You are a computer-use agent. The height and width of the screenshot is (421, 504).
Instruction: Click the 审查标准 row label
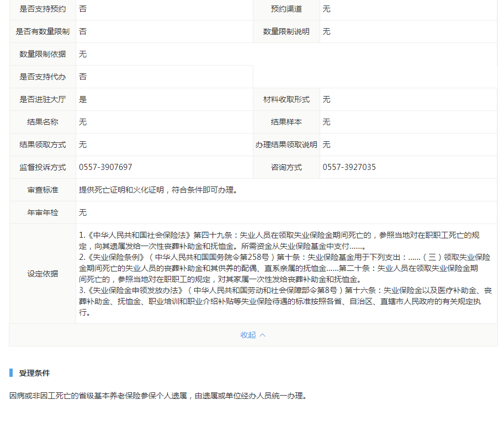point(43,190)
